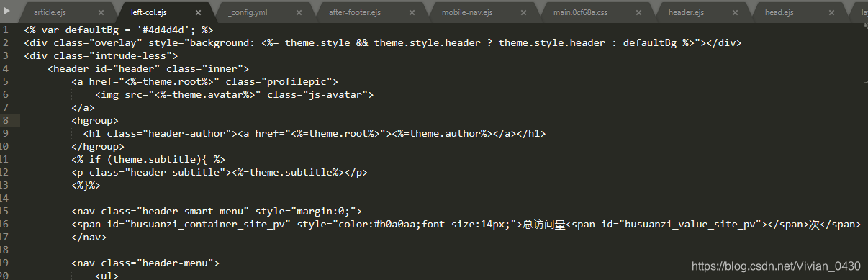Click the "header-subtitle" class string

point(175,172)
